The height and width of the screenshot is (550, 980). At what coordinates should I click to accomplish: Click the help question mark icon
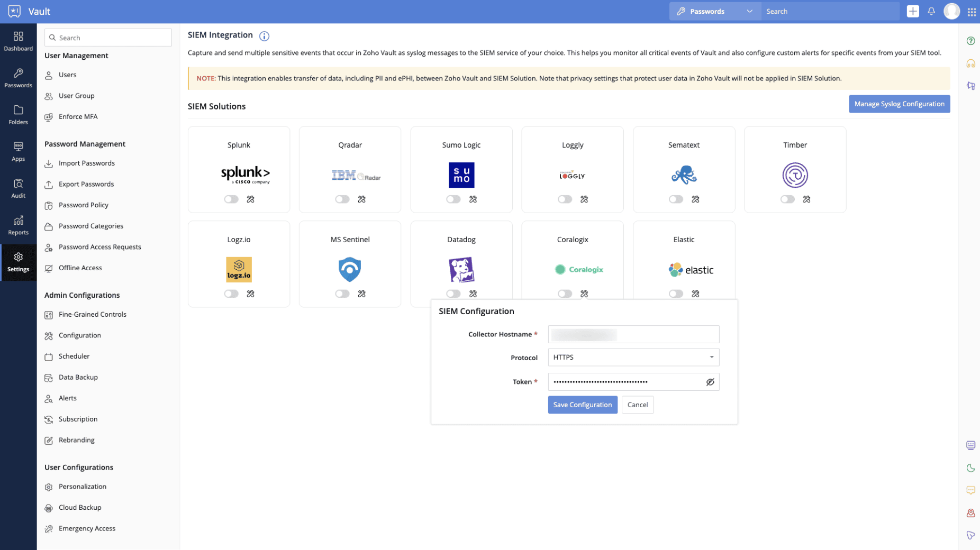coord(970,41)
